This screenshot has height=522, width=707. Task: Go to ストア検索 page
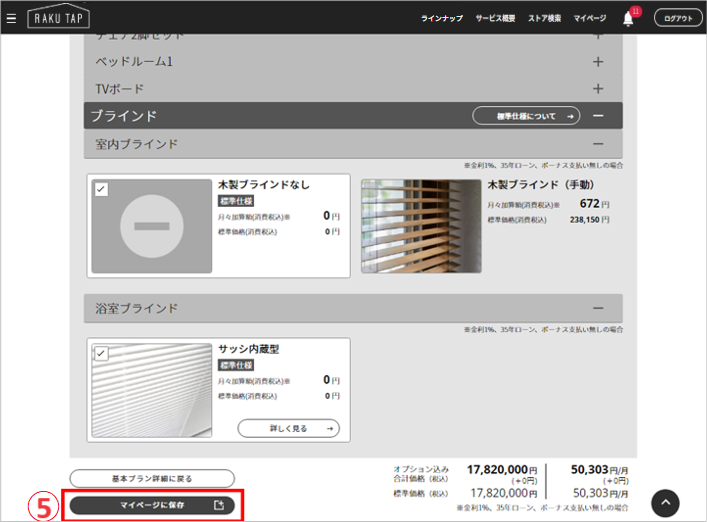(x=545, y=18)
